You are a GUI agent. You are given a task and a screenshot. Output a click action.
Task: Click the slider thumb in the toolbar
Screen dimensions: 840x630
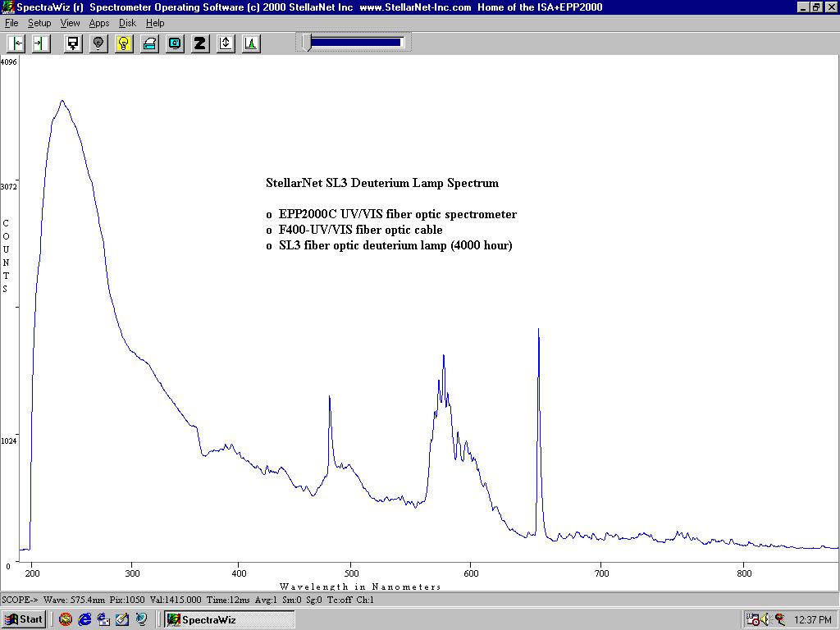coord(307,43)
